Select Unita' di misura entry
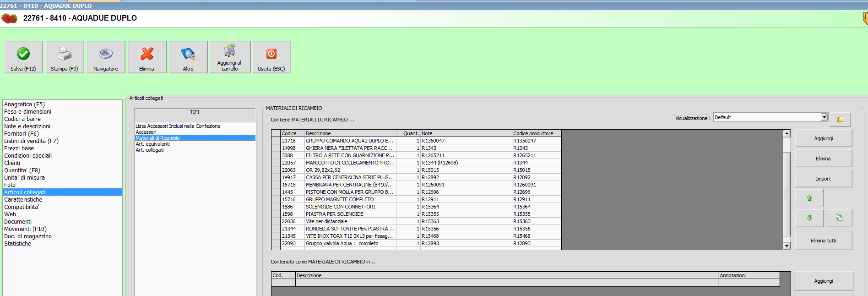The width and height of the screenshot is (868, 296). 62,178
